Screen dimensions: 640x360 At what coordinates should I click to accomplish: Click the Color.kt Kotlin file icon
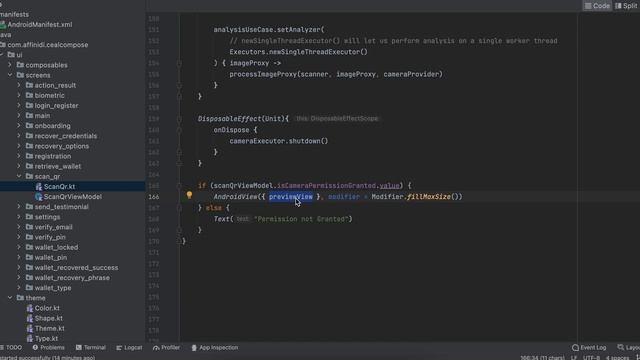pos(30,308)
